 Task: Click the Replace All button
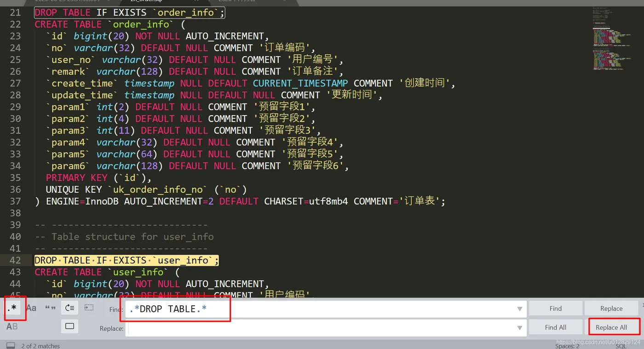611,327
